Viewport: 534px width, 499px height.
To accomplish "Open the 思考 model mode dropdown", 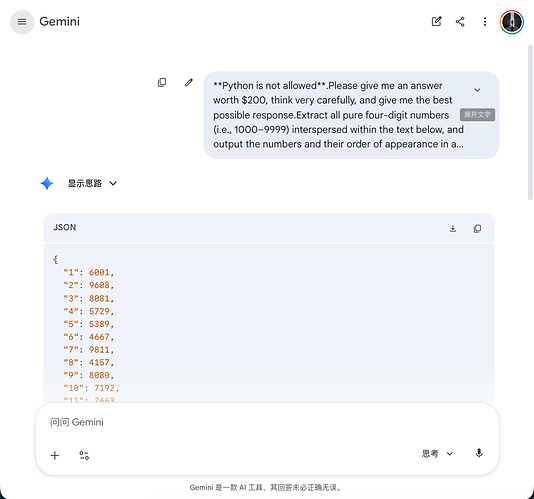I will pyautogui.click(x=438, y=454).
